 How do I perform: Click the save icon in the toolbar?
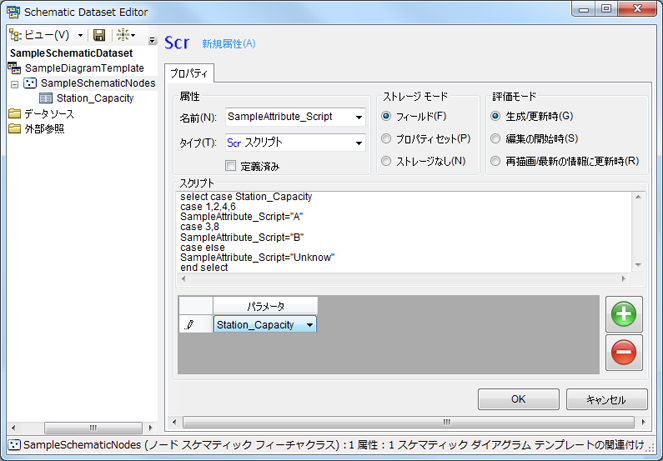[x=99, y=35]
